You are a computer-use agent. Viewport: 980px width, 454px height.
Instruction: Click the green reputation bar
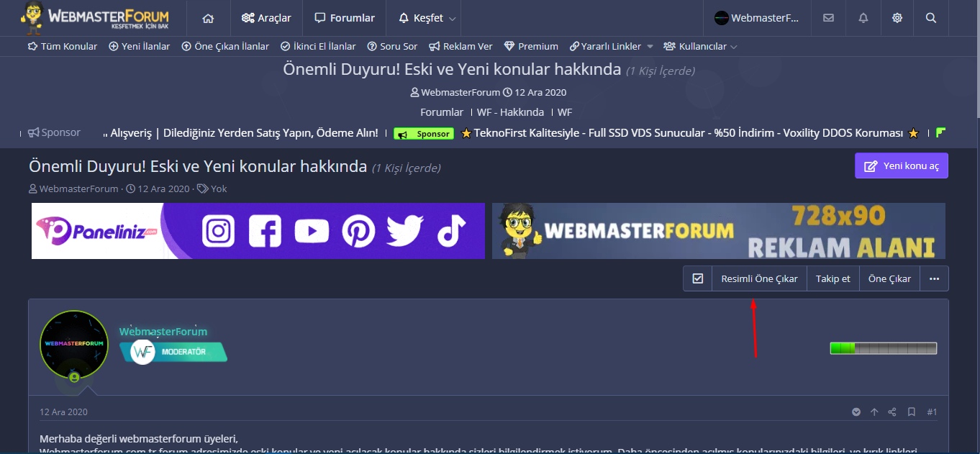884,348
